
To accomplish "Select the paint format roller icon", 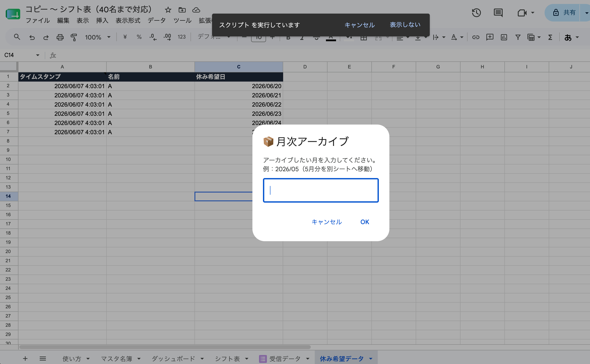I will (74, 37).
